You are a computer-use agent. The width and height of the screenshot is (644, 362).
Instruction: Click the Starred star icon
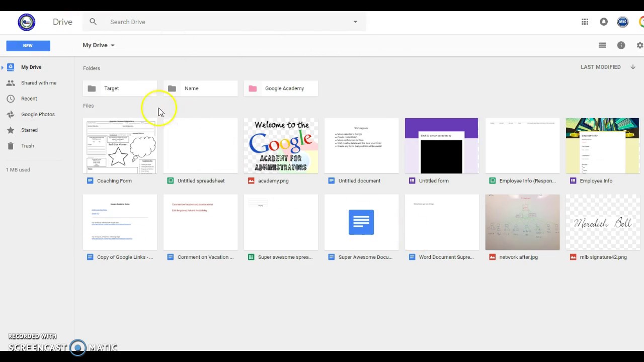click(x=11, y=130)
